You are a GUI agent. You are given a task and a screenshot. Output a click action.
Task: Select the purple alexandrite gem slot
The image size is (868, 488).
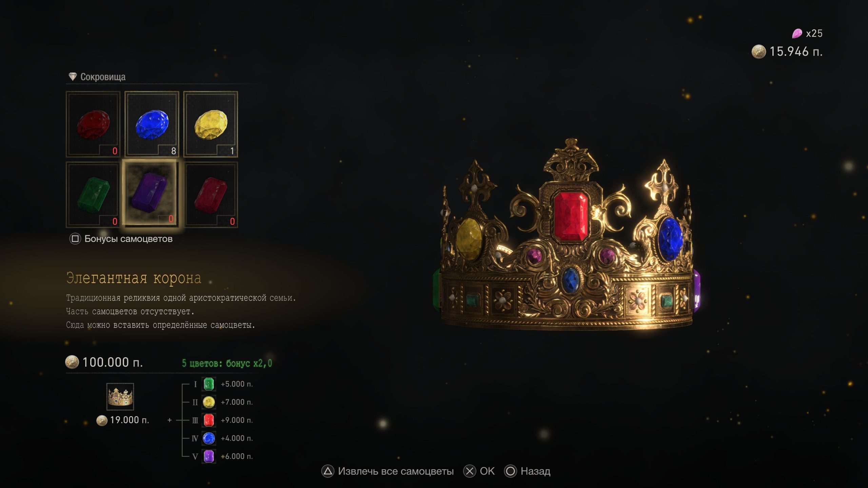tap(150, 193)
